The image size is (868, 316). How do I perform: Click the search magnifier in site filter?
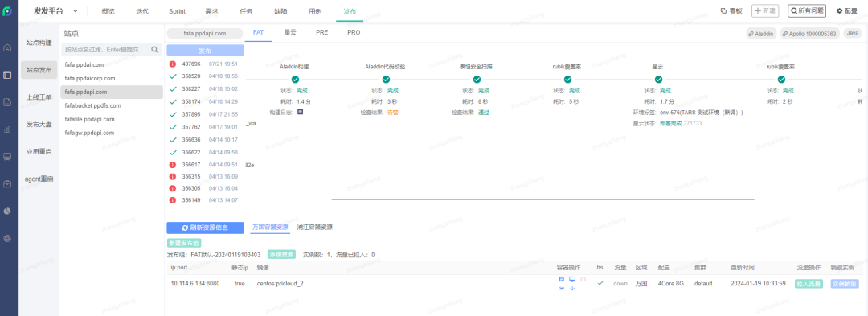(x=154, y=49)
